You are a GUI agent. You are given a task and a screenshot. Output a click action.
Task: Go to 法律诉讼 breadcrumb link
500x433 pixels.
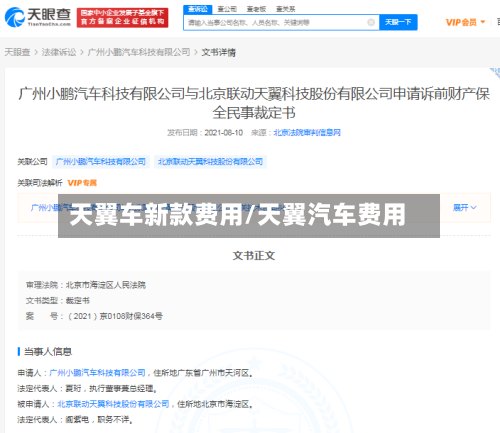click(59, 52)
